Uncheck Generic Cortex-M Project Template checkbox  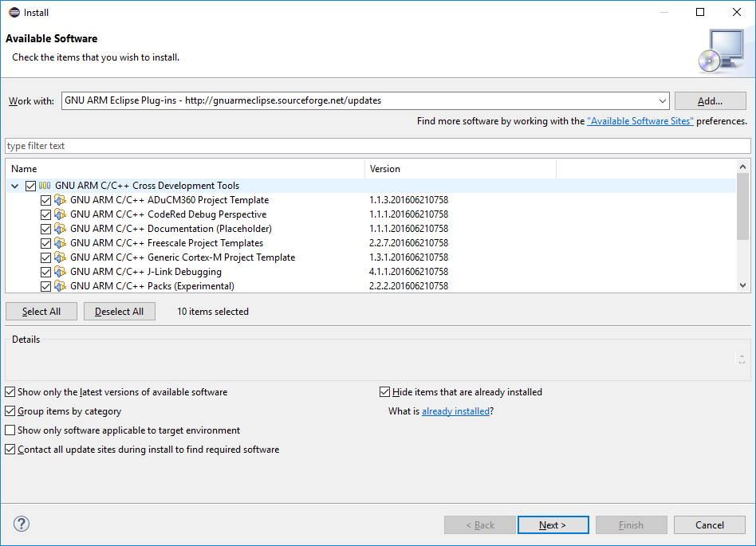pos(45,257)
